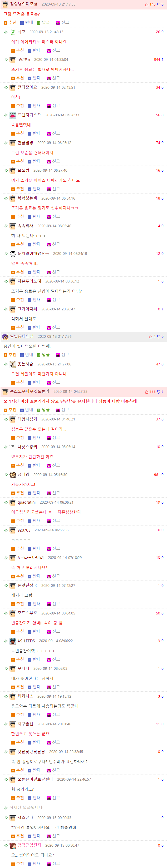Click 답글 under 중간에 씹어먹으면 어떡해 comment
Screen dimensions: 167x868
pyautogui.click(x=43, y=354)
